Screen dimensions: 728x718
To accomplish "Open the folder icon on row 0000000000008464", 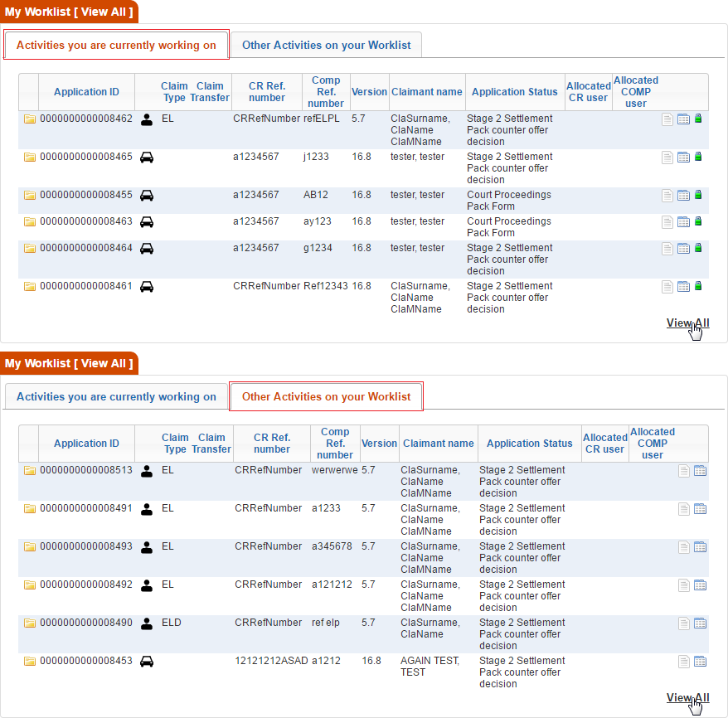I will [x=29, y=248].
